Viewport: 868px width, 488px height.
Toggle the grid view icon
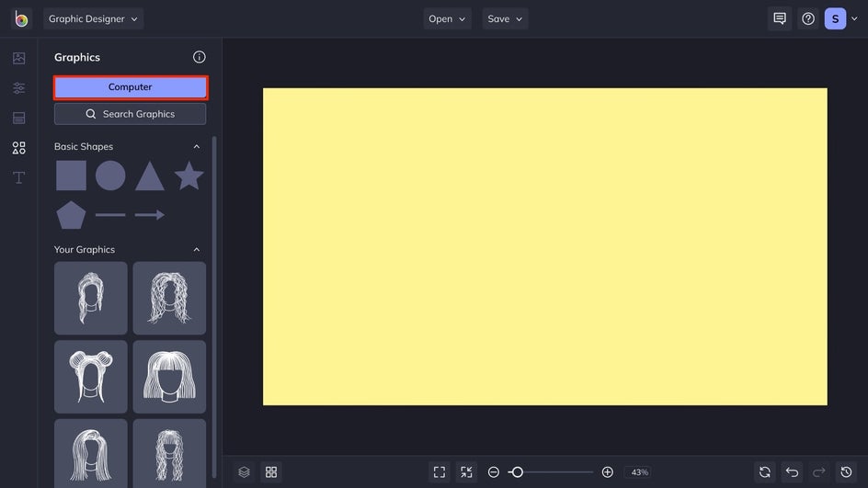(271, 472)
